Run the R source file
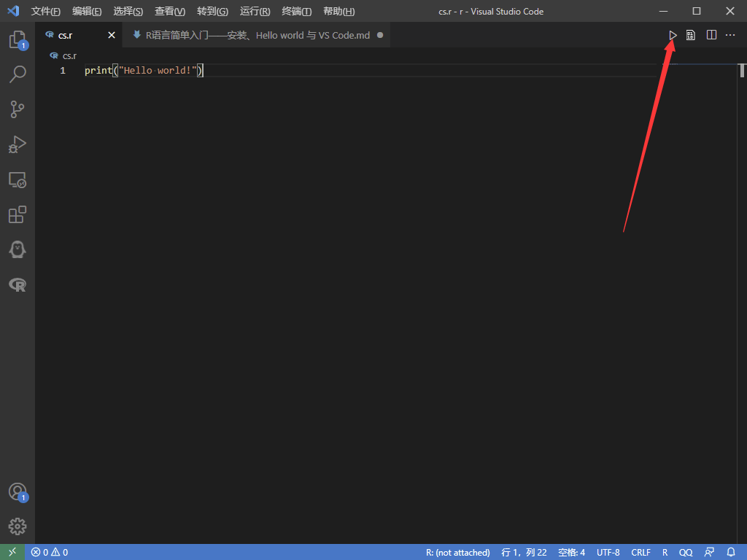The width and height of the screenshot is (747, 560). point(673,35)
